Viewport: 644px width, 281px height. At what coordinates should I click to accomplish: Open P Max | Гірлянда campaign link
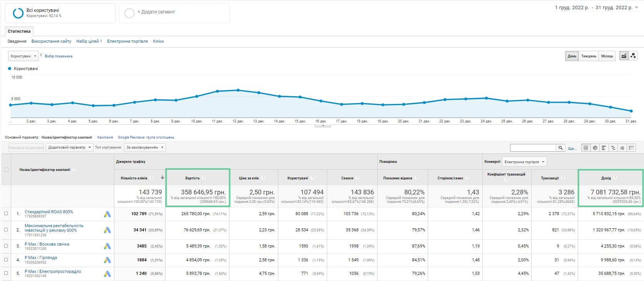(x=41, y=258)
